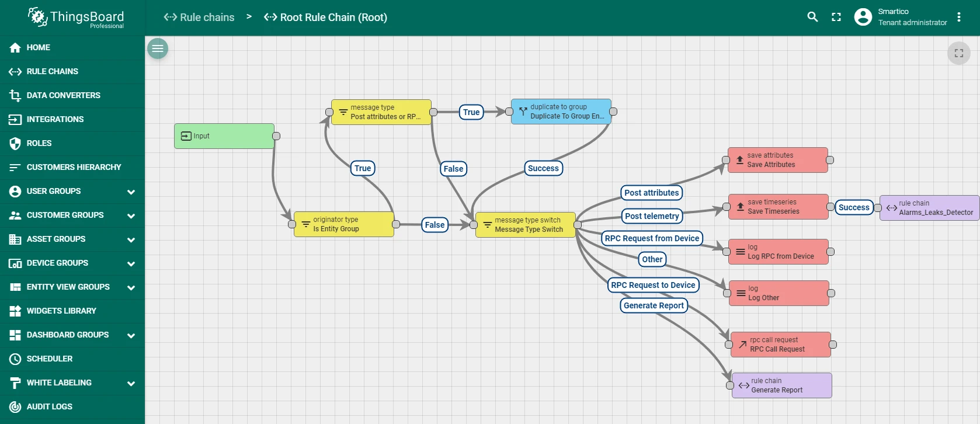The width and height of the screenshot is (980, 424).
Task: Click the Input node's arrow icon
Action: tap(186, 136)
